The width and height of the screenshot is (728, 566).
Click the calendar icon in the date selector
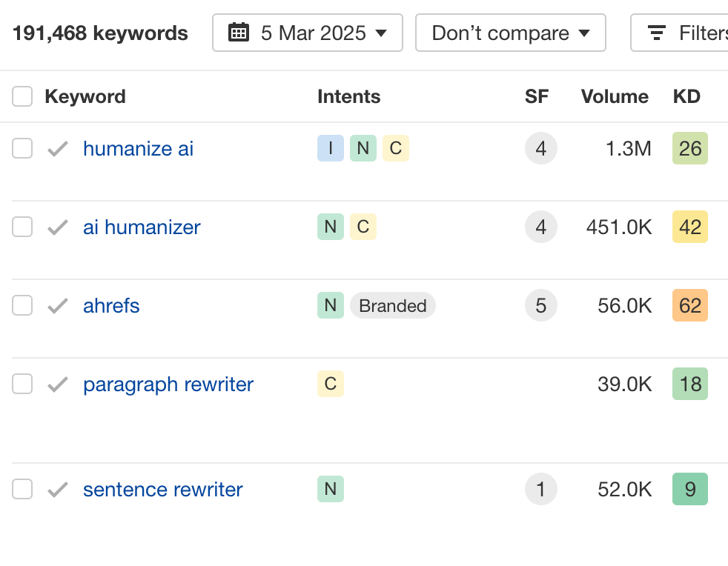tap(239, 33)
